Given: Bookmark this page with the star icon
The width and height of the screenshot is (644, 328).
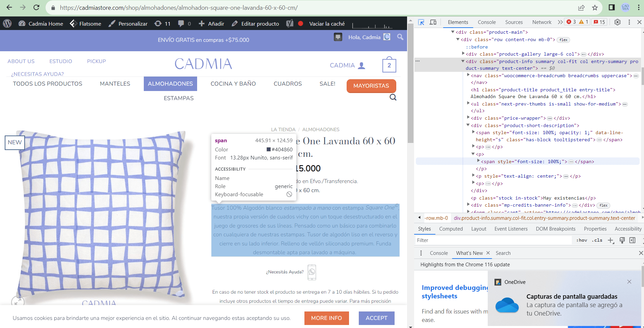Looking at the screenshot, I should tap(595, 7).
